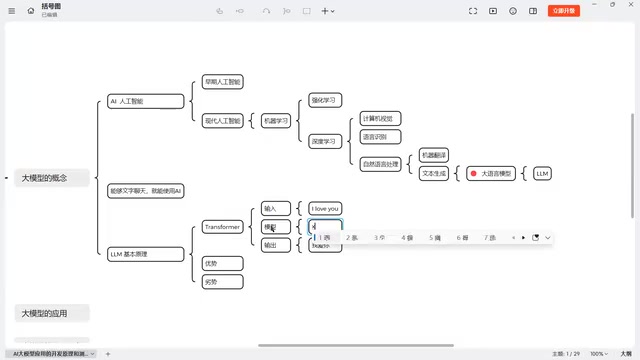Start pitch presentation mode icon
The image size is (640, 360).
(493, 11)
